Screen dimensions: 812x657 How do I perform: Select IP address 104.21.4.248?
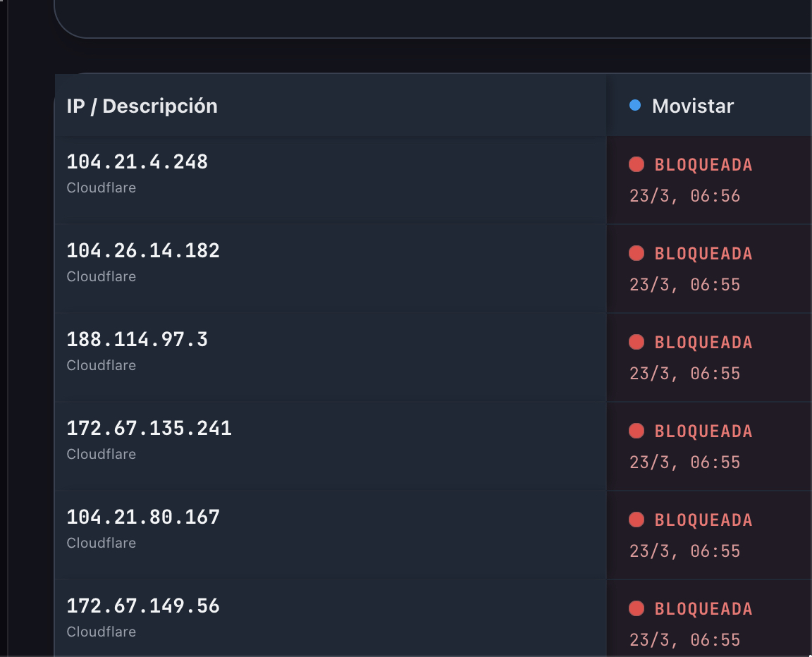(137, 162)
